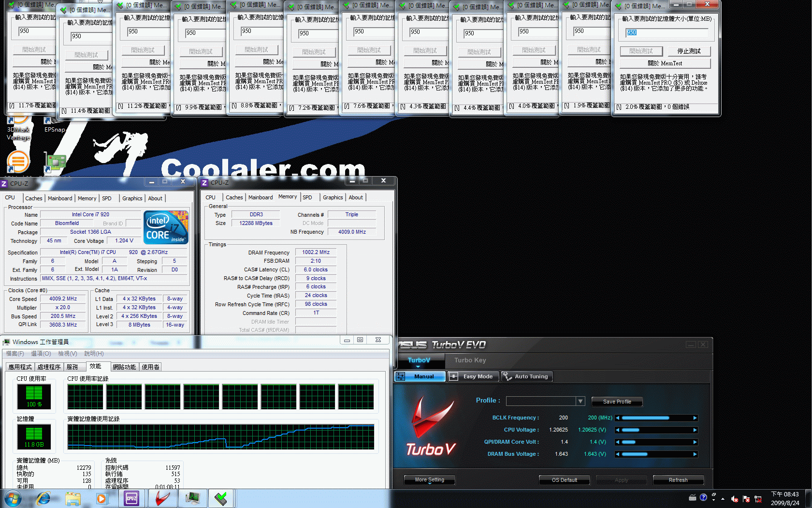This screenshot has height=508, width=812.
Task: Select Manual mode in TurboV
Action: (420, 376)
